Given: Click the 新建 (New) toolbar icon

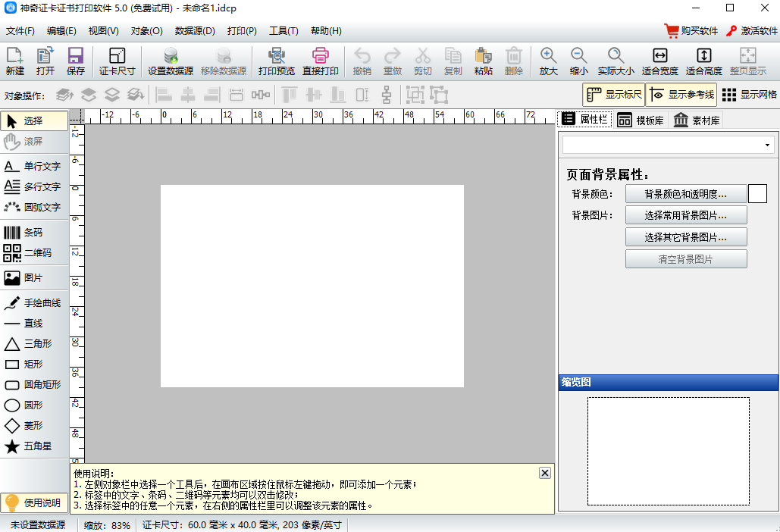Looking at the screenshot, I should click(15, 61).
